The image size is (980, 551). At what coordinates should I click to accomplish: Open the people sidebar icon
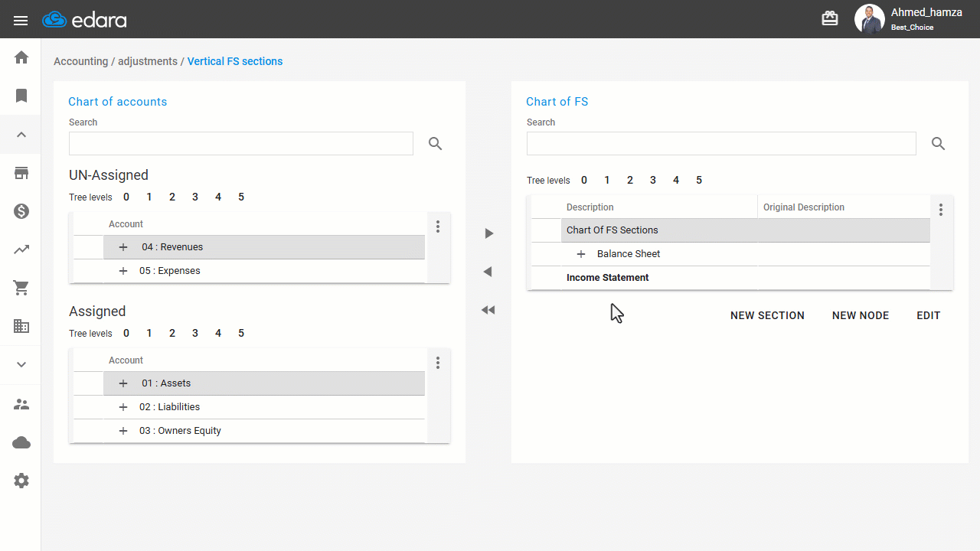(21, 404)
